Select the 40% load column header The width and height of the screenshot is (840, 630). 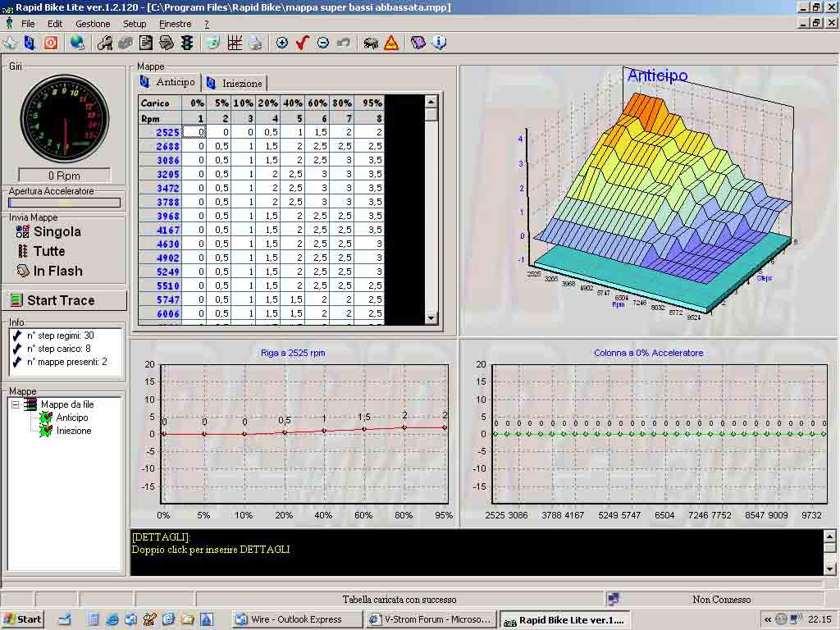click(293, 103)
